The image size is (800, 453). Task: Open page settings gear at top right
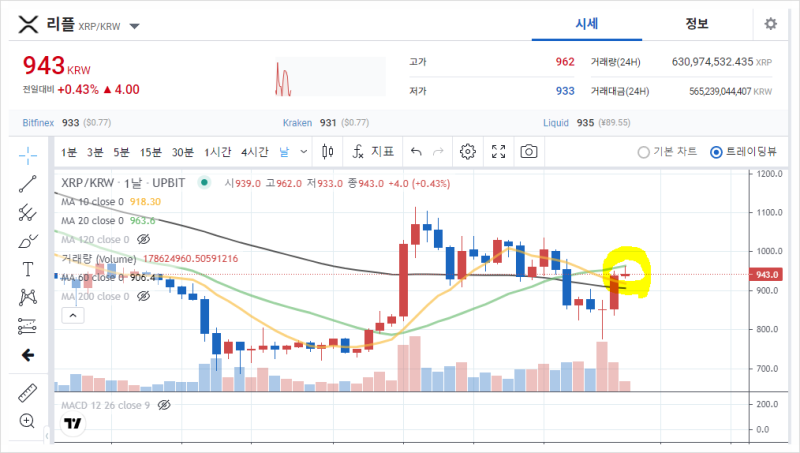click(770, 23)
